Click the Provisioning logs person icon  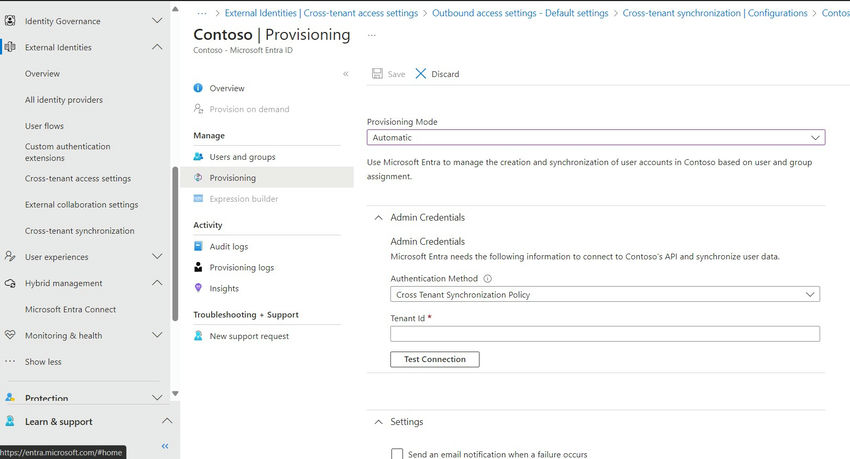(x=199, y=267)
